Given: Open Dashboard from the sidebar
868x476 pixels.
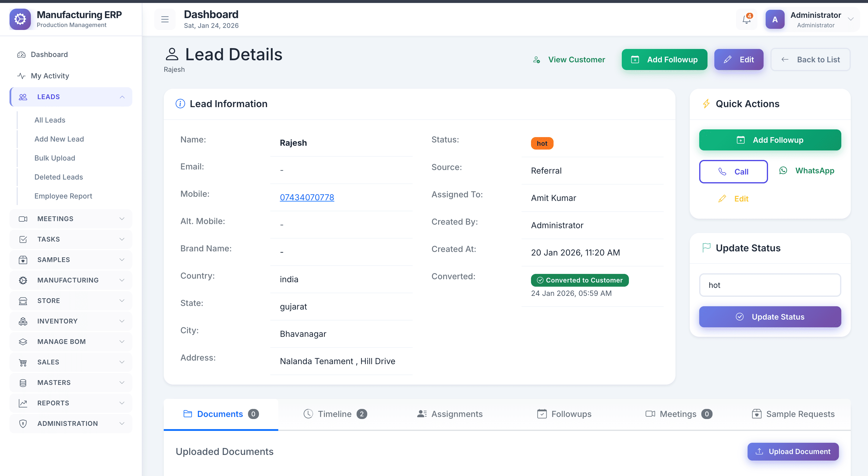Looking at the screenshot, I should click(x=49, y=55).
